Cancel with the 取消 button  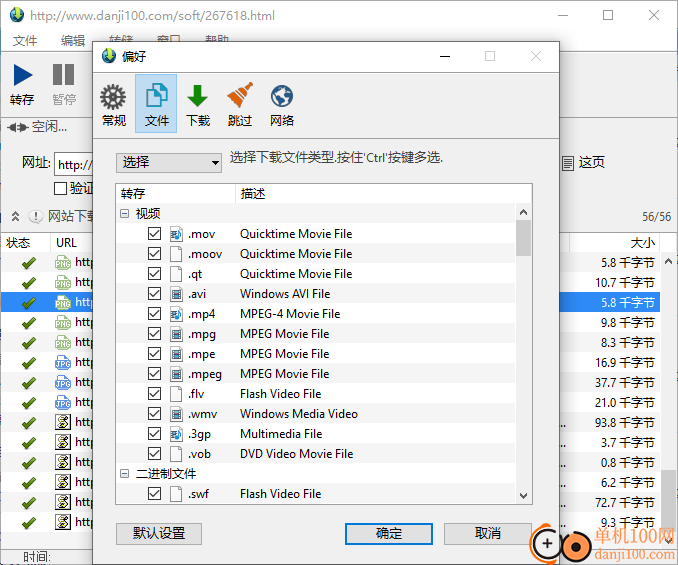click(x=487, y=533)
